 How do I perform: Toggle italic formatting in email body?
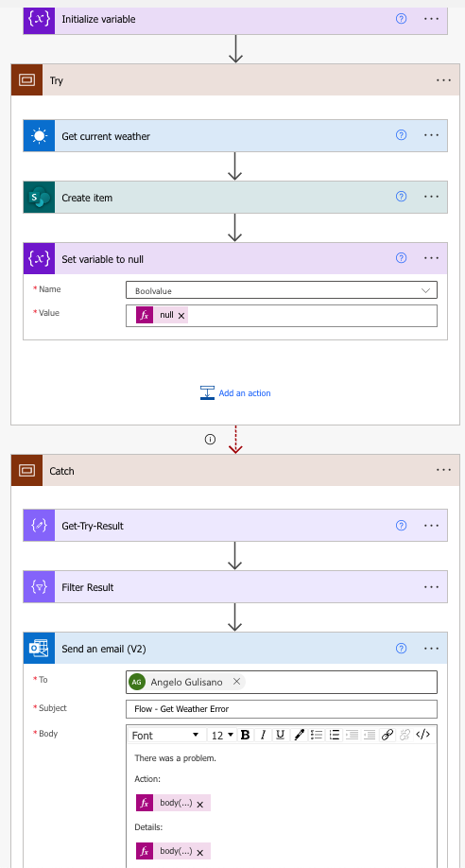[263, 735]
